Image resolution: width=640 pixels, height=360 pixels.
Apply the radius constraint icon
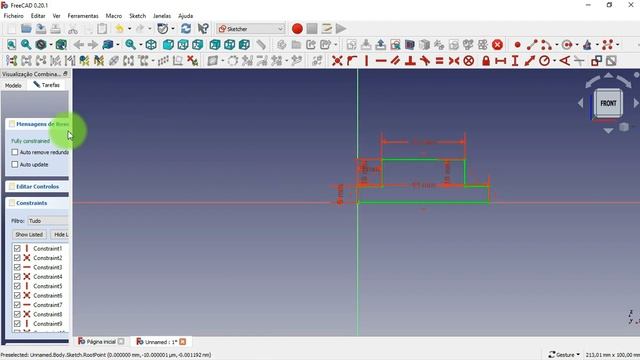pos(544,61)
